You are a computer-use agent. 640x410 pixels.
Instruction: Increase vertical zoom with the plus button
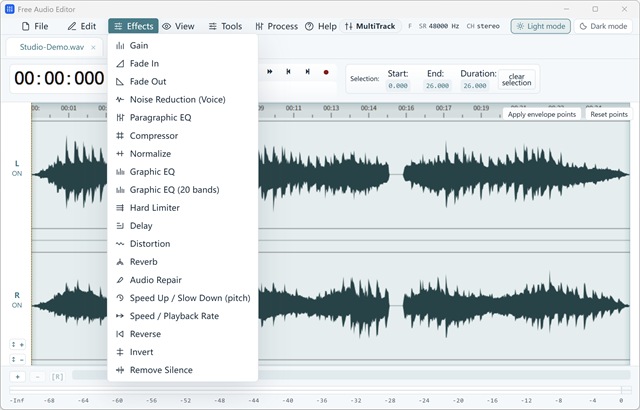coord(17,345)
